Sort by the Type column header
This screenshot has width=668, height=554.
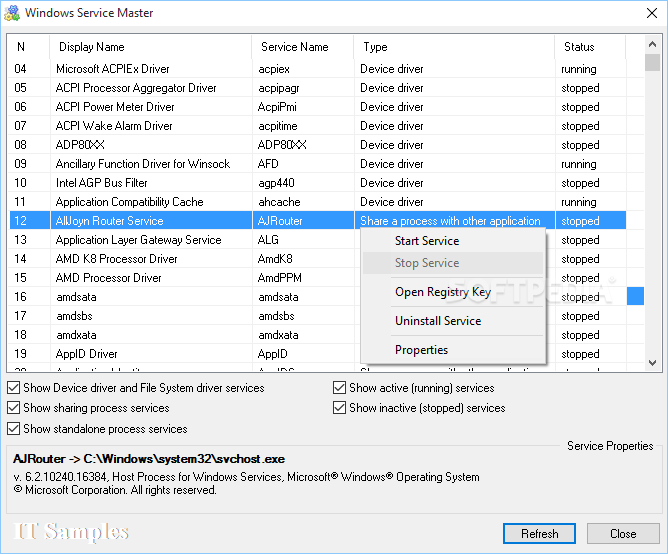[454, 47]
